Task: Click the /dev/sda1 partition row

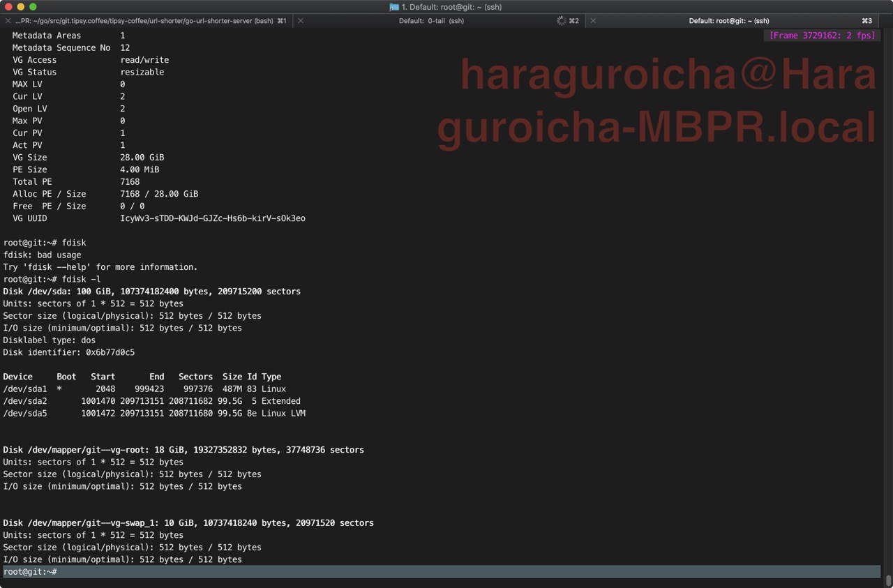Action: tap(144, 389)
